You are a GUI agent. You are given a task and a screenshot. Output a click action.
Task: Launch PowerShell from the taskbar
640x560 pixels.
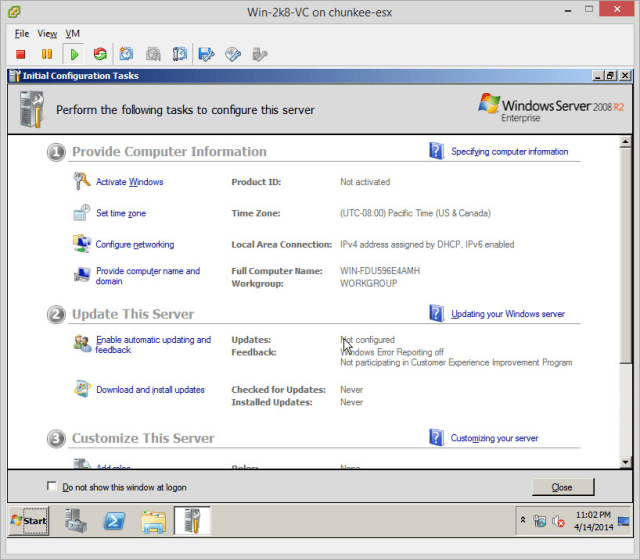[114, 521]
